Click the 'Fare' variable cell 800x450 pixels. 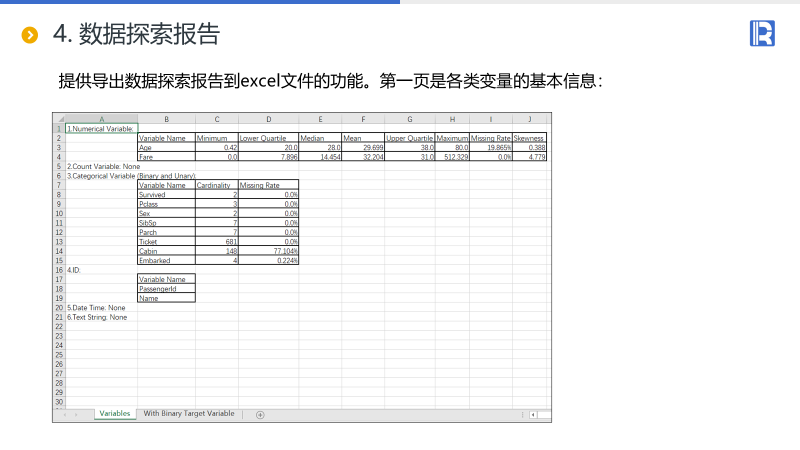click(166, 157)
